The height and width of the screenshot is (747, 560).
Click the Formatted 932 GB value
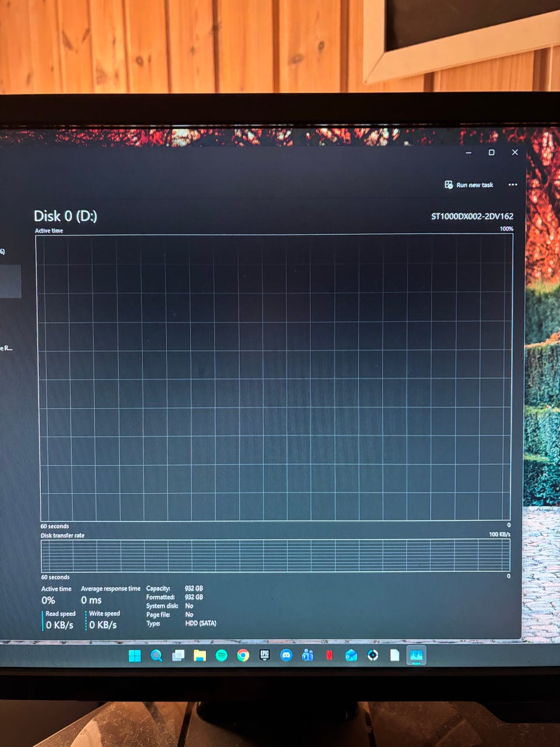click(x=194, y=597)
